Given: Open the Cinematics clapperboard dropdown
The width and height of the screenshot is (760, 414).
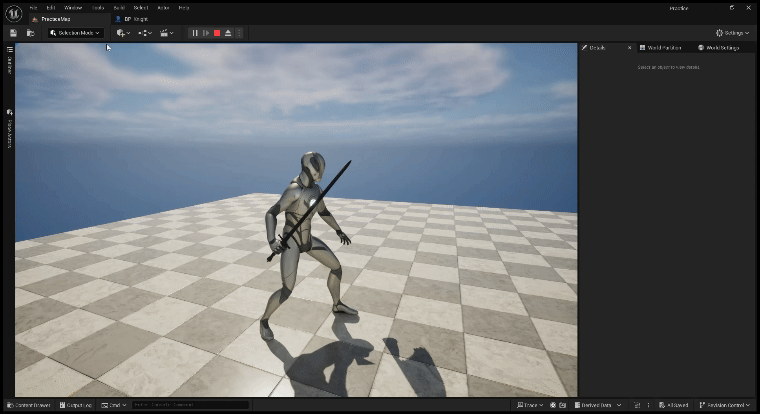Looking at the screenshot, I should [166, 33].
